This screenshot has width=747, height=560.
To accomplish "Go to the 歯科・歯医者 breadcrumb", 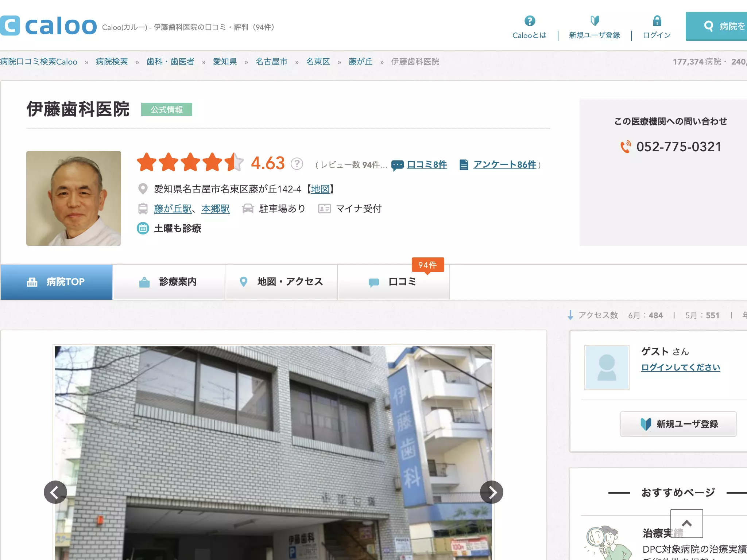I will pyautogui.click(x=171, y=62).
